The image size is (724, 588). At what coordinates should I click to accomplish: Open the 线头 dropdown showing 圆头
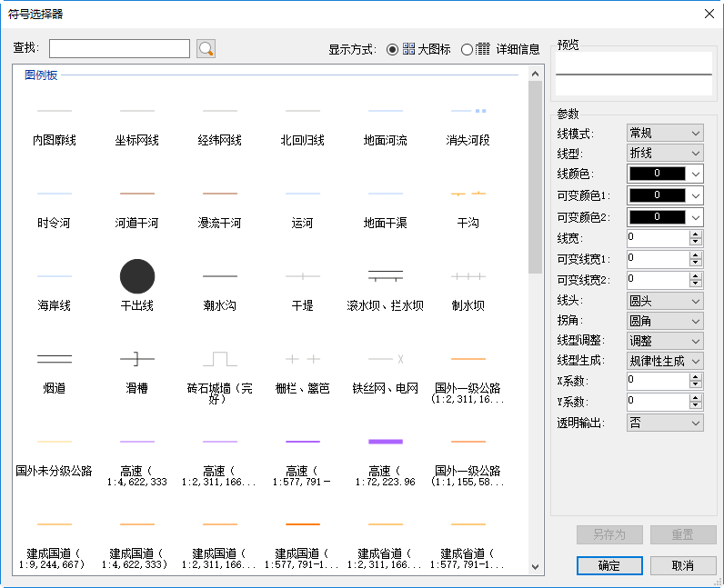point(665,300)
